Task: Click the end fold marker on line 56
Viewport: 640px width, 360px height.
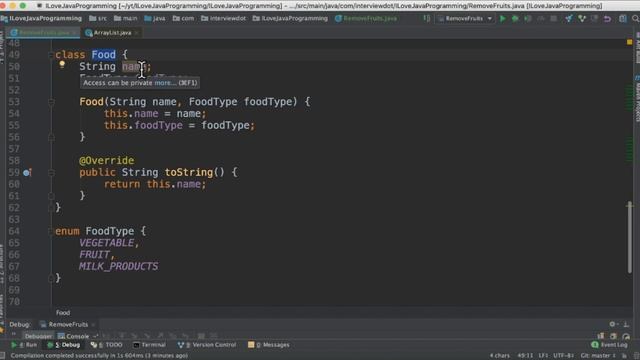Action: (51, 138)
